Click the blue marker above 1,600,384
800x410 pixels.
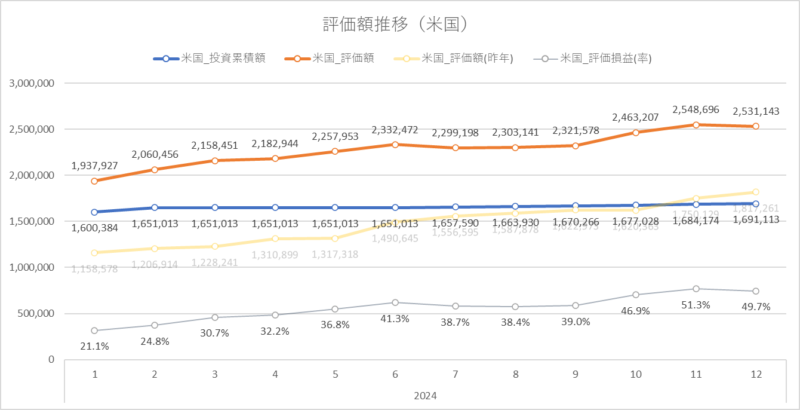95,212
